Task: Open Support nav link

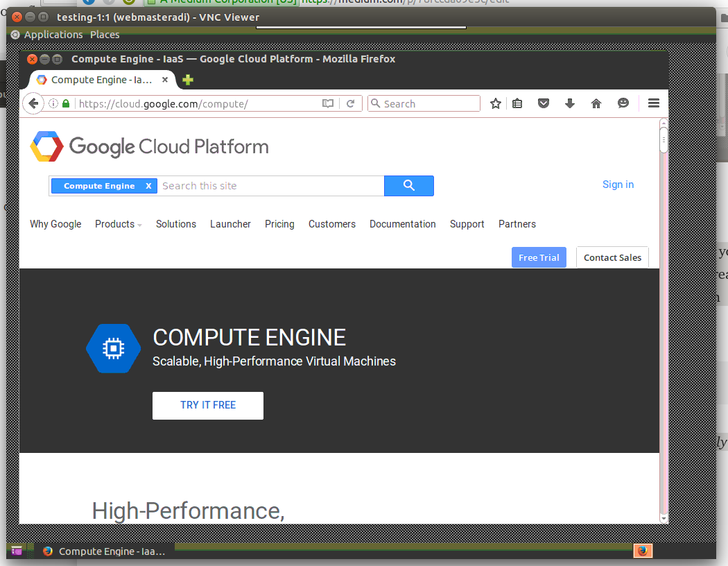Action: tap(467, 224)
